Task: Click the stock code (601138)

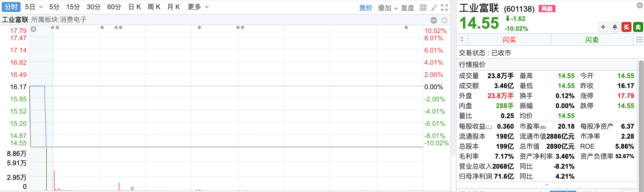Action: click(519, 9)
